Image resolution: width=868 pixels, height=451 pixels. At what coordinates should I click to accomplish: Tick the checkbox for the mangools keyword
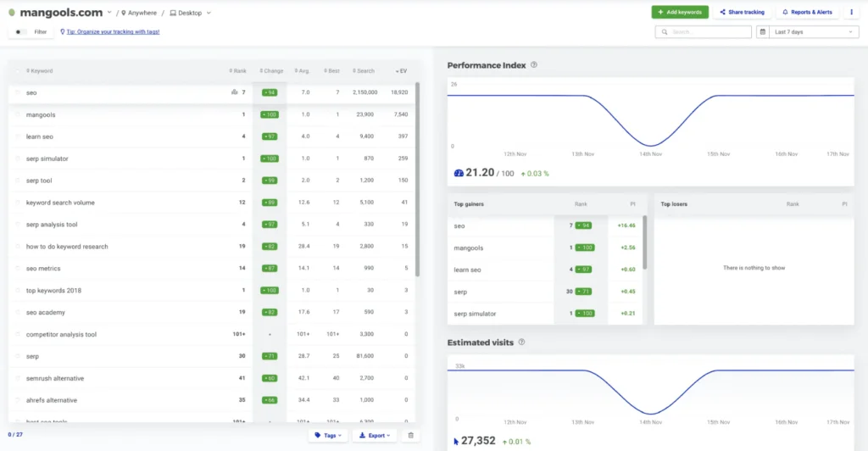click(17, 114)
